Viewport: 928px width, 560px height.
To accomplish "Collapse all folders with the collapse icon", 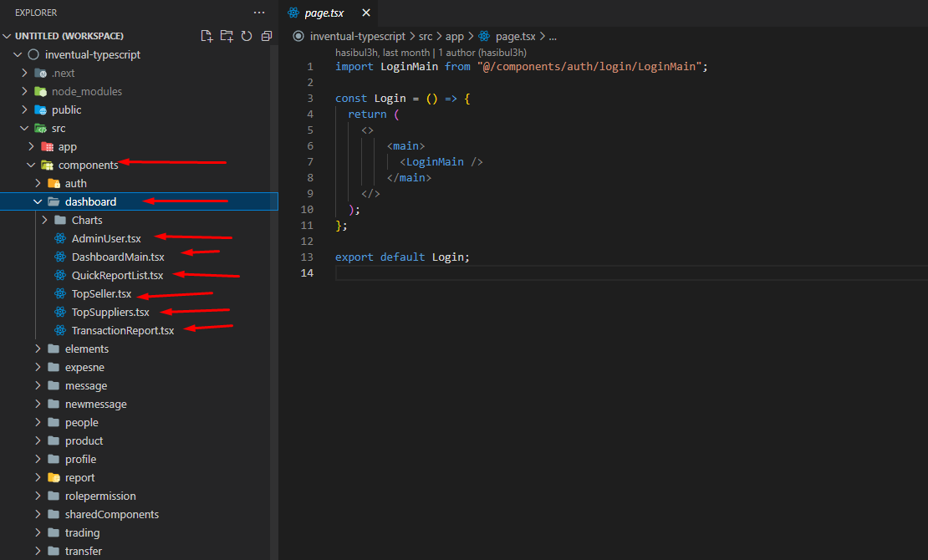I will pyautogui.click(x=267, y=36).
